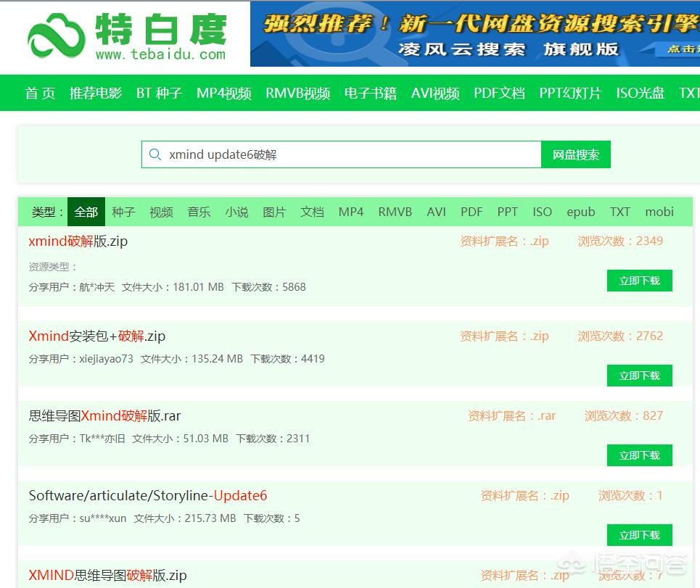Click the 浏览次数：2349 text
Viewport: 700px width, 588px height.
[620, 241]
